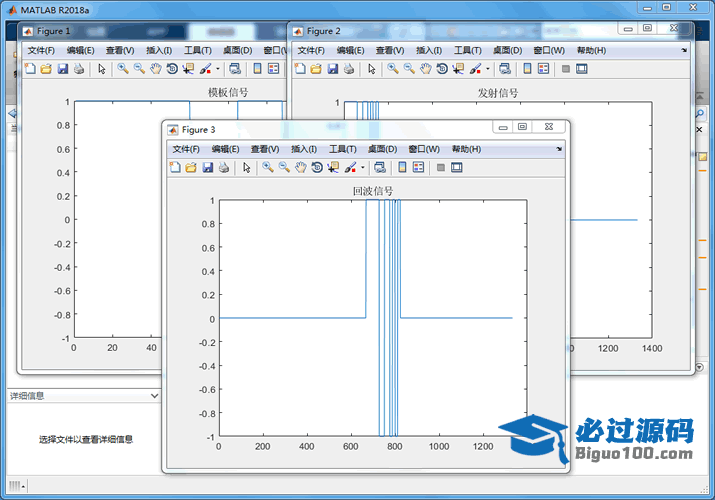Select Data Cursor tool in Figure 3

click(332, 168)
